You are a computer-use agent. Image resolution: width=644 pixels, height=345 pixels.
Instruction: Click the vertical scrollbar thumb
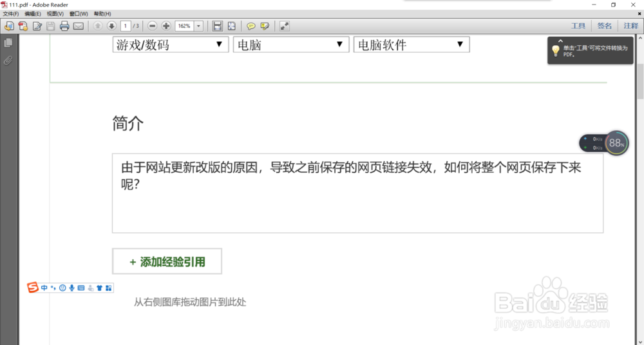tap(640, 81)
